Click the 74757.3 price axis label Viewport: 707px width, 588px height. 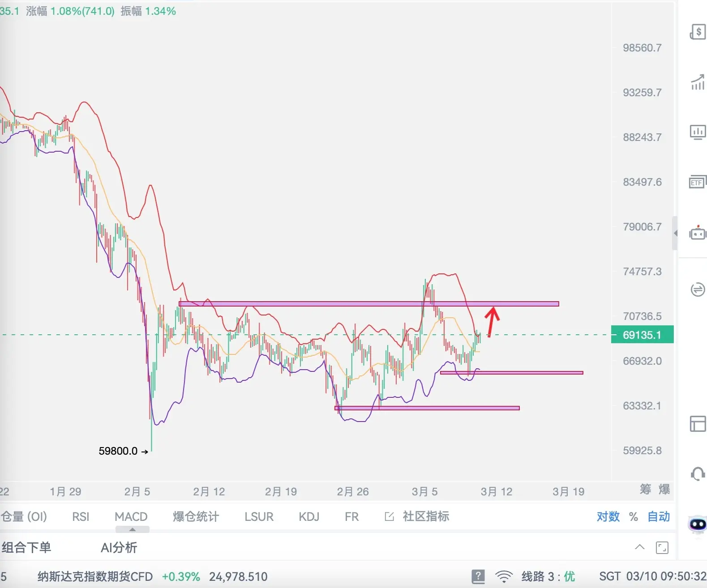[x=642, y=272]
